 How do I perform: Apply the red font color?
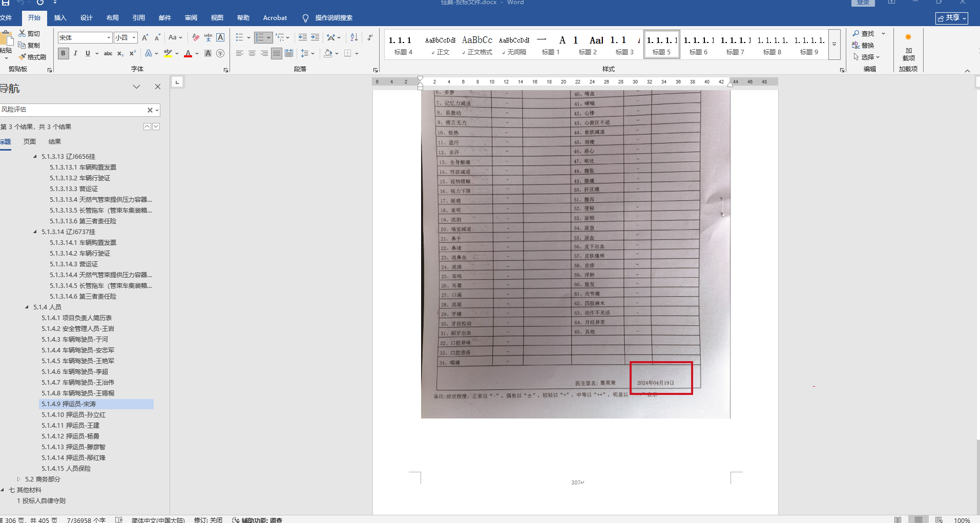188,53
